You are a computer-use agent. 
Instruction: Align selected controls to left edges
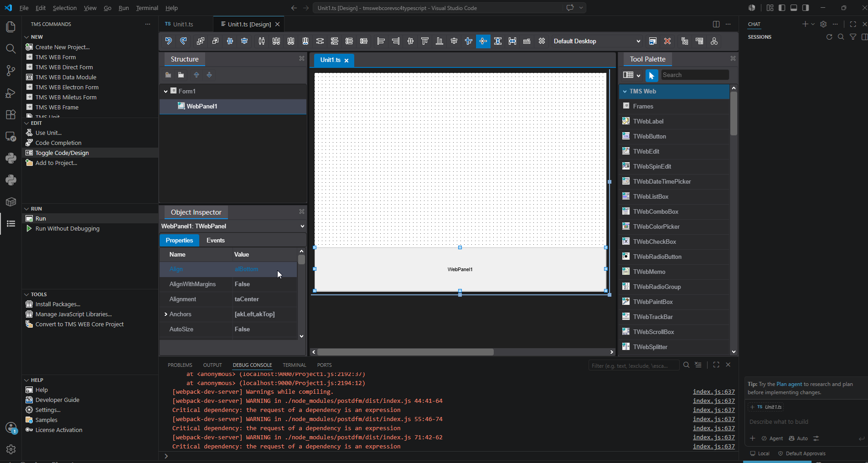[x=381, y=41]
